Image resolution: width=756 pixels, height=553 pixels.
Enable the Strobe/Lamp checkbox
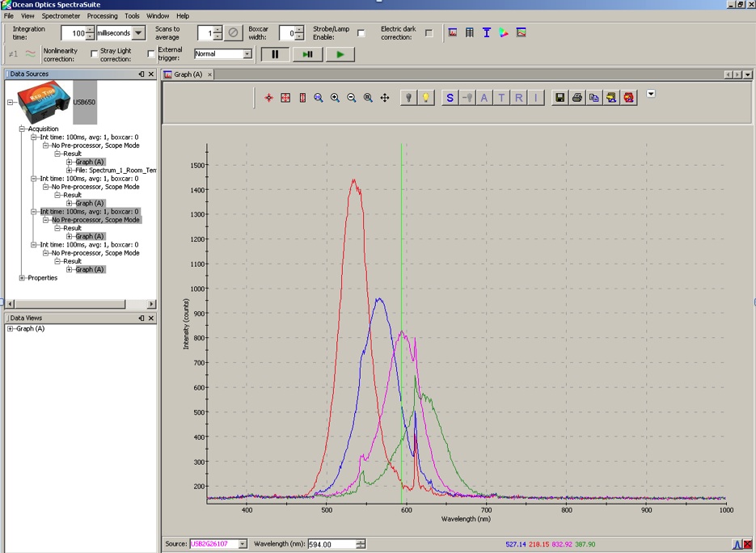click(361, 33)
